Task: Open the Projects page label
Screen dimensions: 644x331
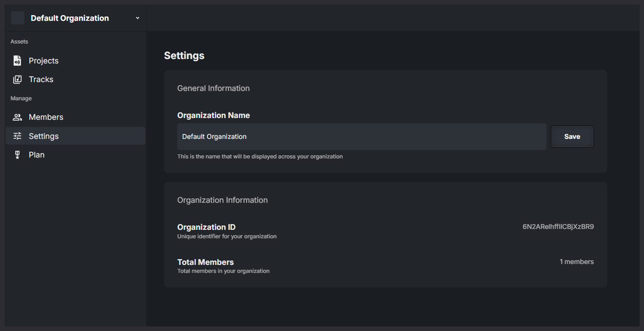Action: 43,61
